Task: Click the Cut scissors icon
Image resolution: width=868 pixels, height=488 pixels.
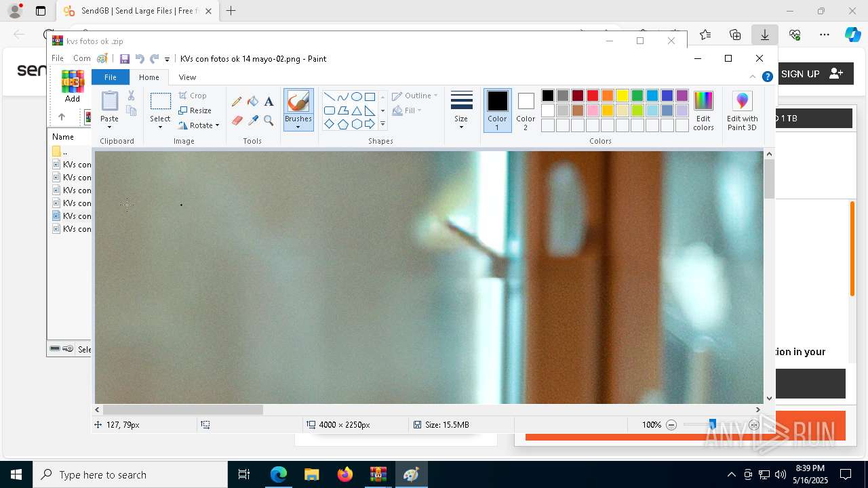Action: 131,96
